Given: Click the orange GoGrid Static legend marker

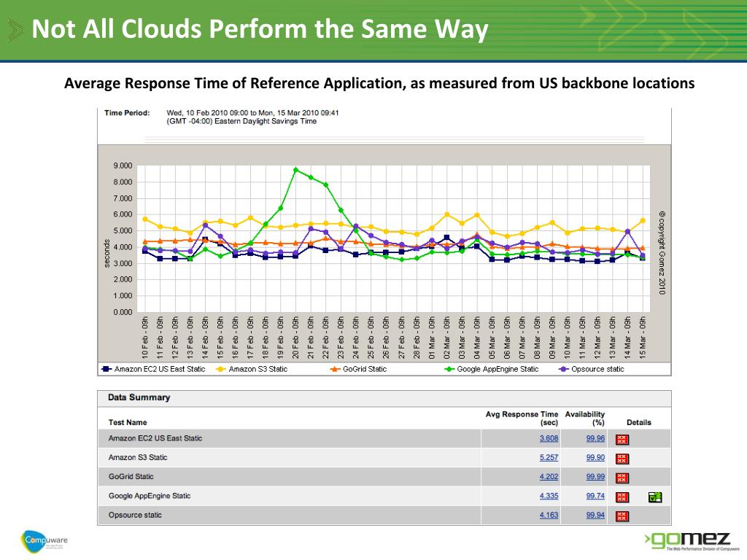Looking at the screenshot, I should click(335, 369).
